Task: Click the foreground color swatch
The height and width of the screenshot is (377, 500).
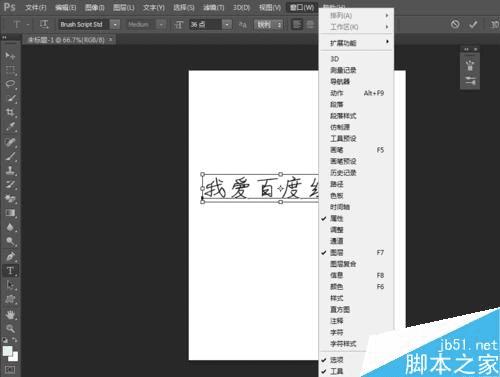Action: [x=7, y=350]
